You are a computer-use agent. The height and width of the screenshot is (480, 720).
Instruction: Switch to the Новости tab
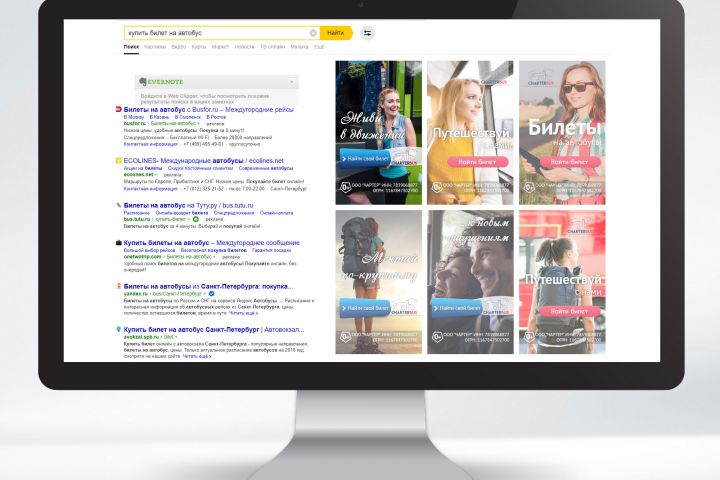click(x=244, y=47)
